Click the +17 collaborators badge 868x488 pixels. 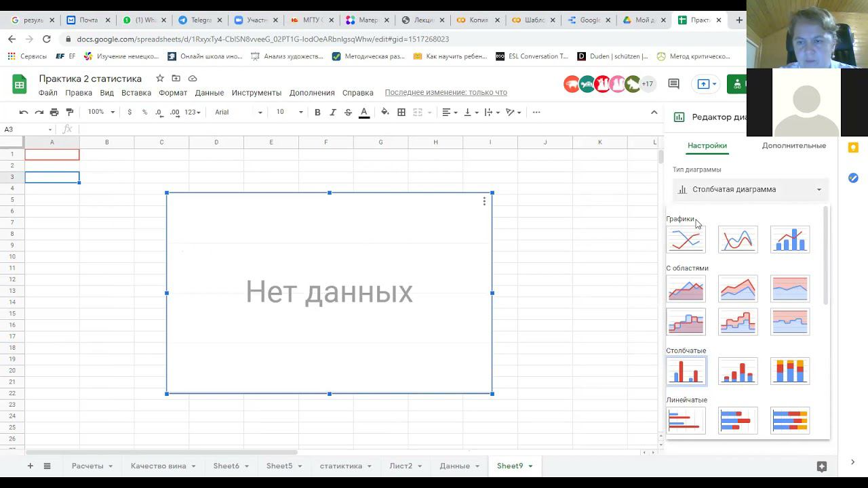click(x=648, y=84)
